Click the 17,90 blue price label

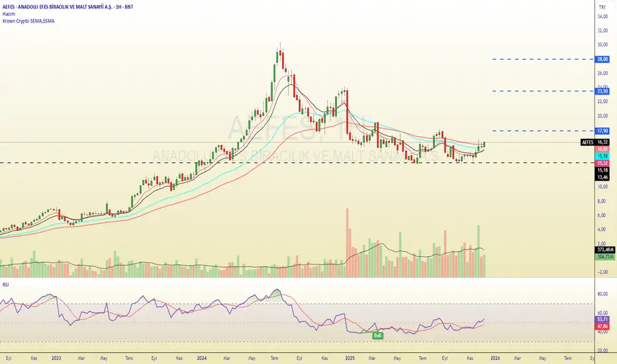[602, 131]
